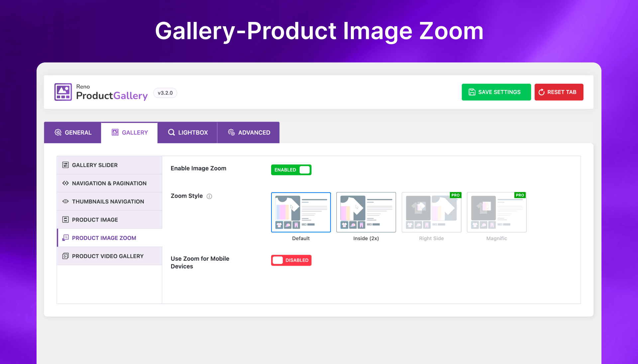Disable the Enable Image Zoom toggle

click(291, 170)
